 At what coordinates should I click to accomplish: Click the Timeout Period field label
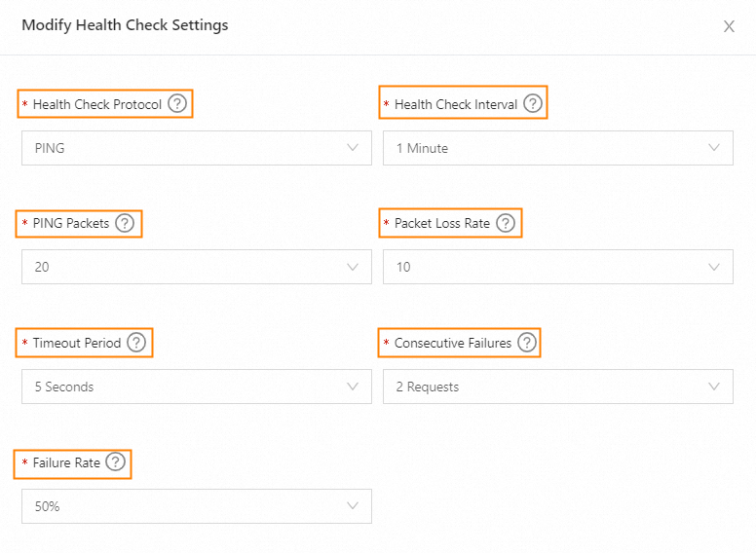pos(77,343)
